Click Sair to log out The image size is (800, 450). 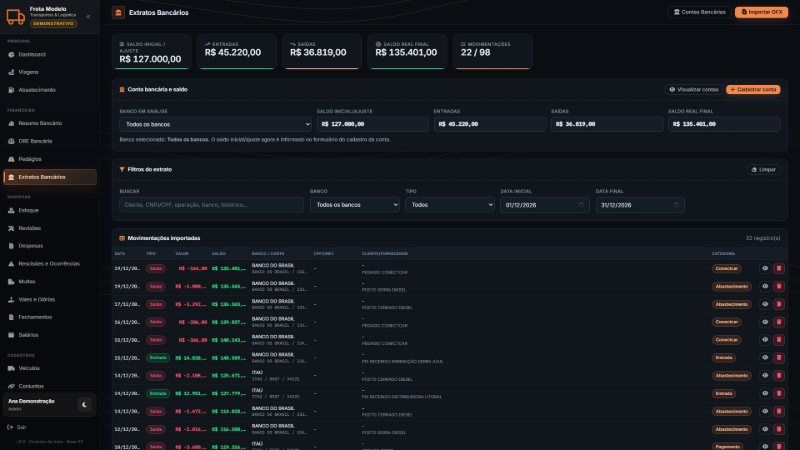click(x=17, y=427)
